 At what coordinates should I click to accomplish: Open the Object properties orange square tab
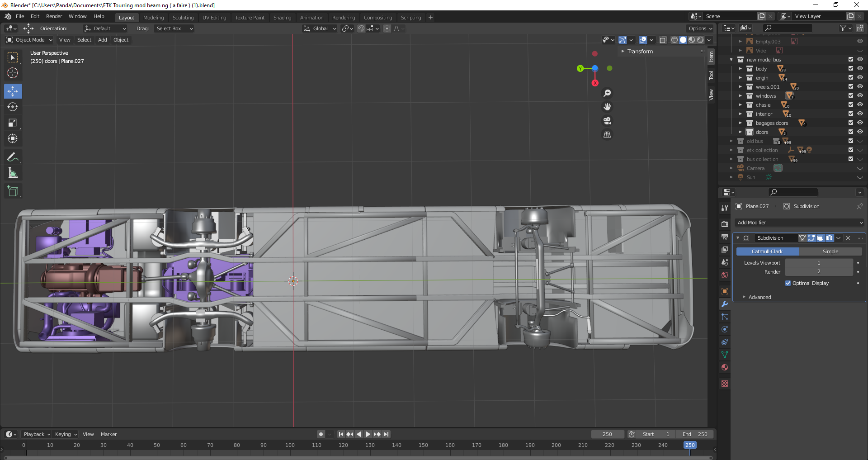tap(725, 291)
